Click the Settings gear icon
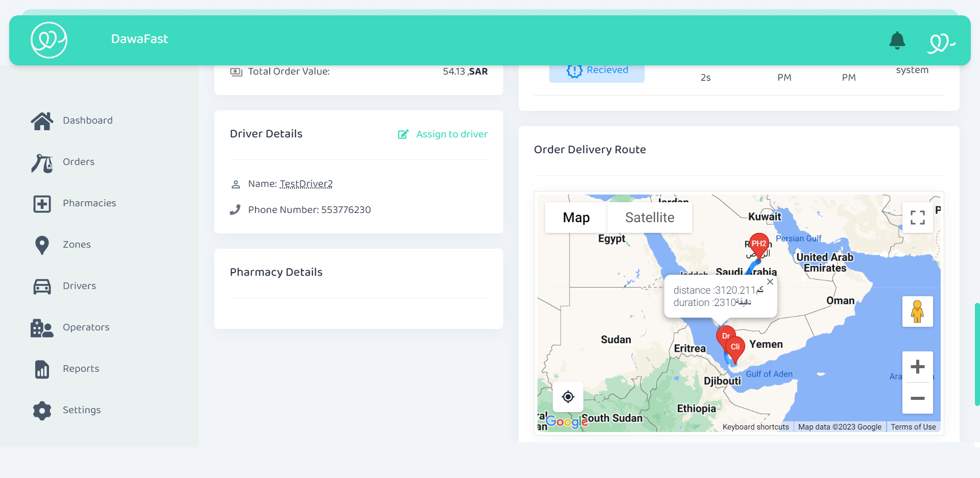This screenshot has height=478, width=980. click(42, 411)
